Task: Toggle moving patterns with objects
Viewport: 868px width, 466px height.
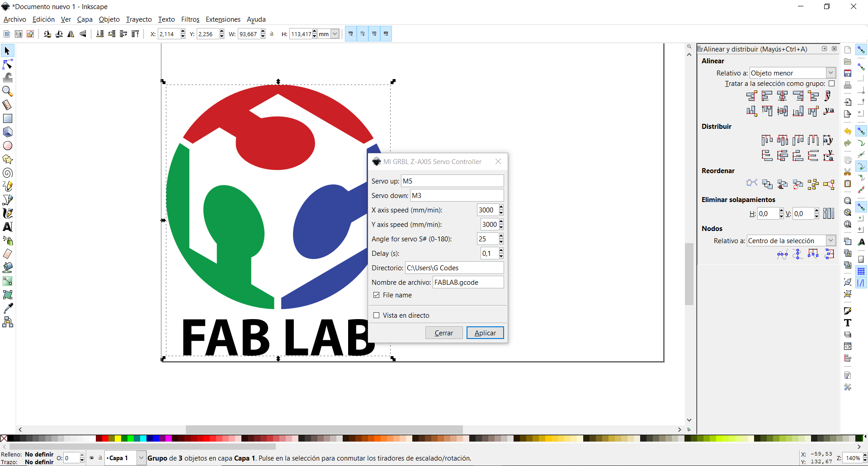Action: [386, 34]
